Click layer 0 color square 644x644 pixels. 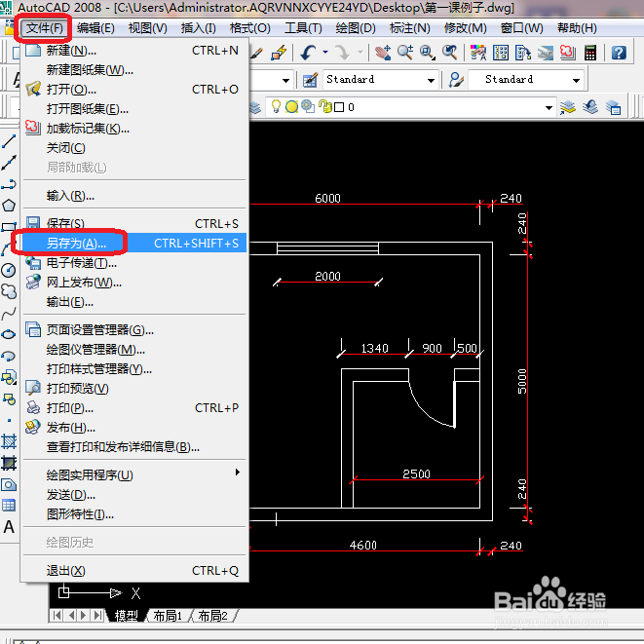tap(339, 107)
